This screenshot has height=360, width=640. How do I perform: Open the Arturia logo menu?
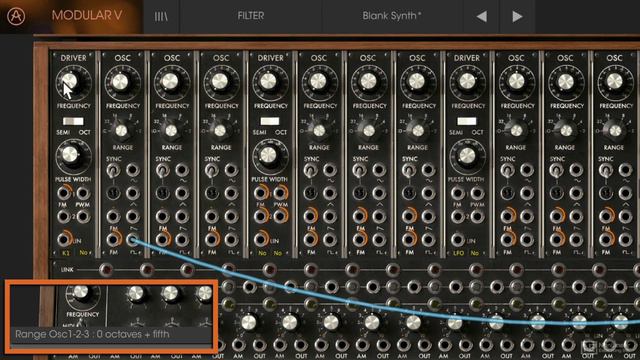[16, 16]
